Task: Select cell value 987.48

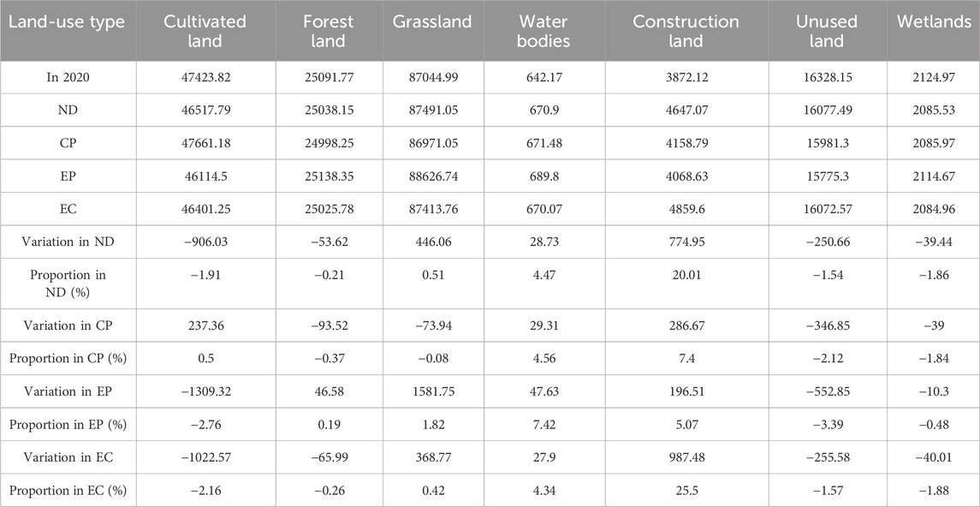Action: (686, 457)
